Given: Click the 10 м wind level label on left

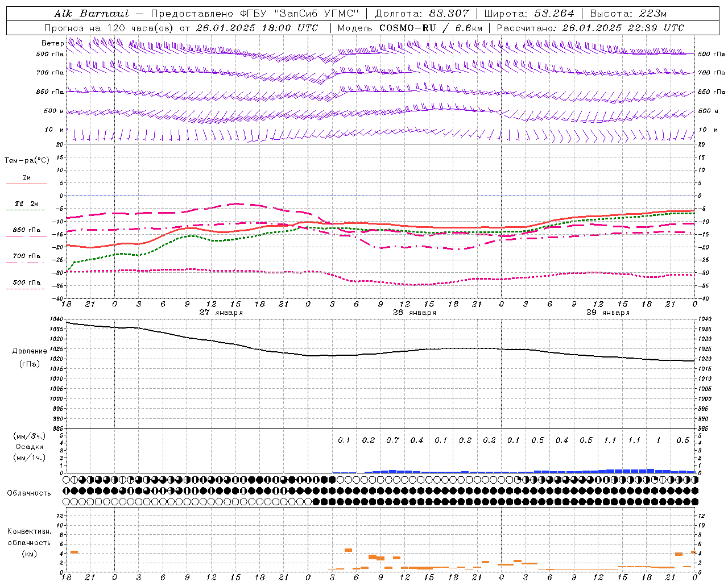Looking at the screenshot, I should coord(55,130).
